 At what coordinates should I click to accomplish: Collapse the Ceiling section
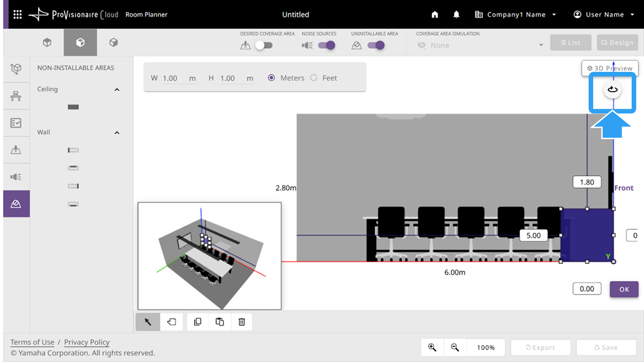pyautogui.click(x=117, y=90)
